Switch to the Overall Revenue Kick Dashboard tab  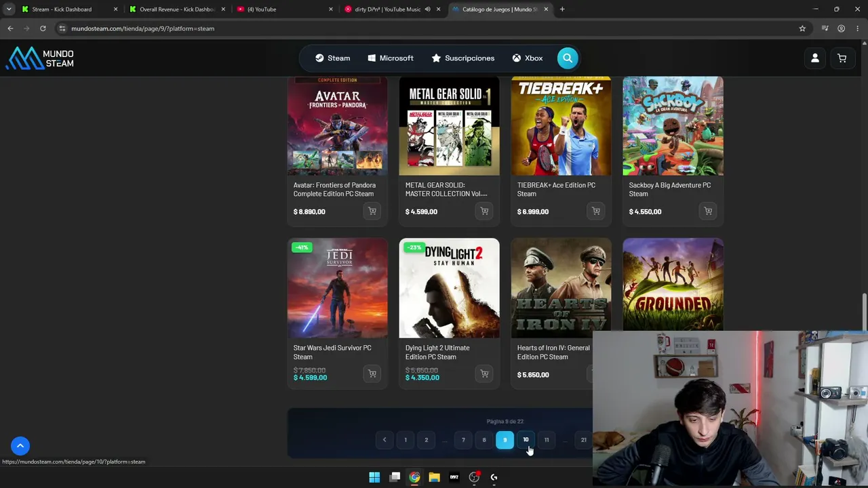pyautogui.click(x=178, y=9)
